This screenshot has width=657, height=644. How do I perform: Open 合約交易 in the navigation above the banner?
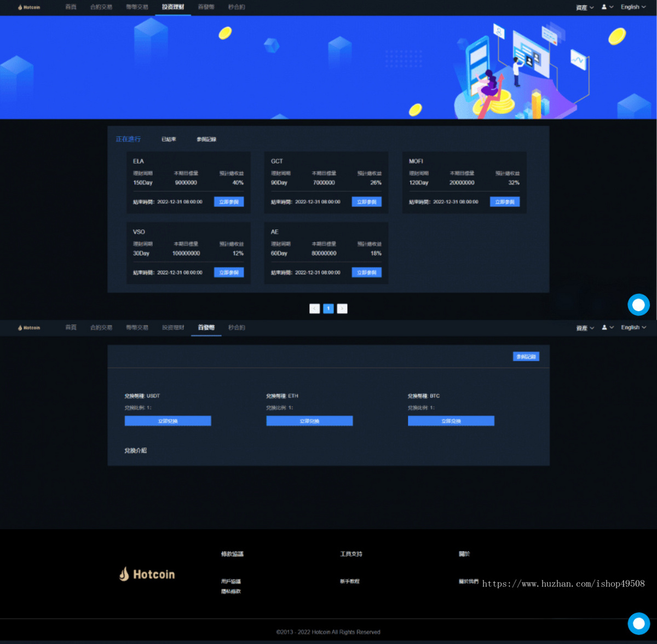click(x=101, y=7)
